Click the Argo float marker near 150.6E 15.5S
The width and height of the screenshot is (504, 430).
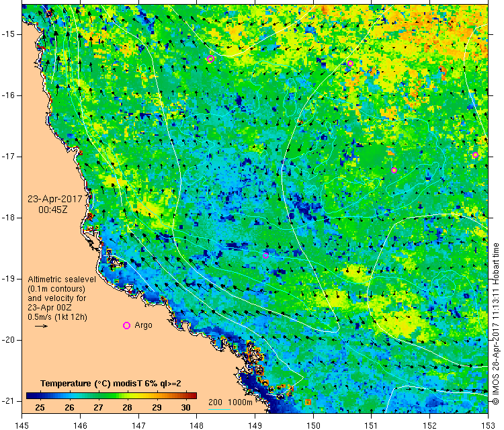(350, 64)
